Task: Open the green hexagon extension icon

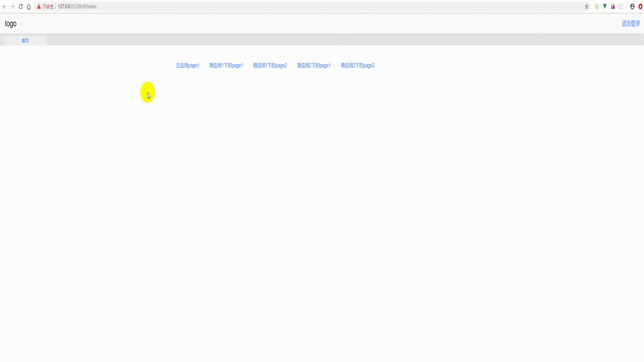Action: pos(597,6)
